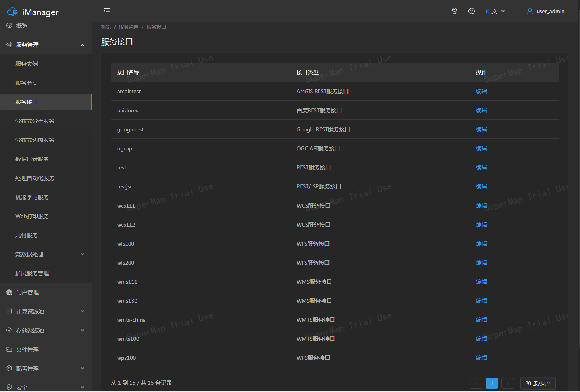Open the 20 条/页 page size dropdown
The width and height of the screenshot is (580, 392).
(x=538, y=383)
